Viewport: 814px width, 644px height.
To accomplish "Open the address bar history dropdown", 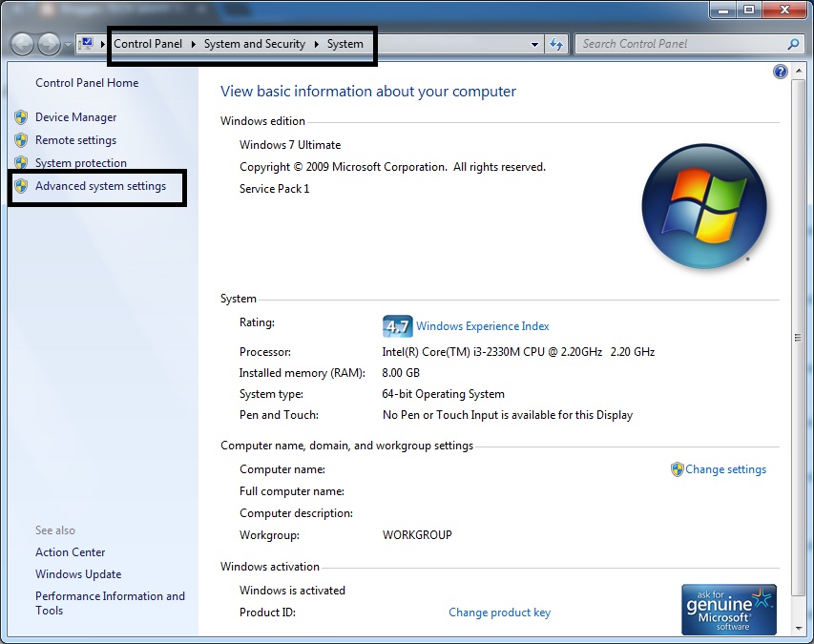I will coord(534,45).
